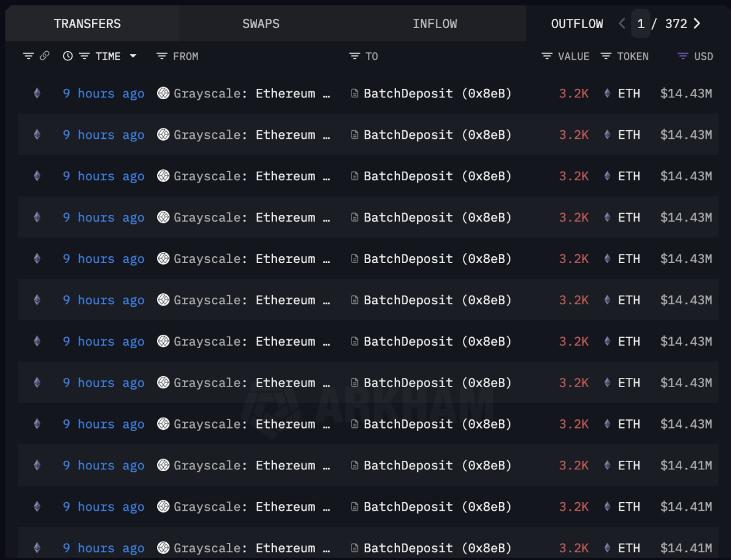Click the page number input field
The image size is (731, 560).
click(x=641, y=24)
